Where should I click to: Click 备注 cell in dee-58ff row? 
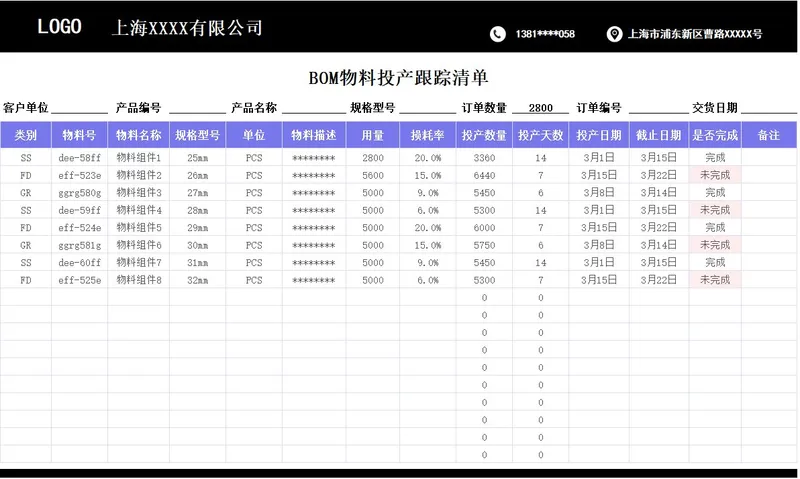point(769,158)
